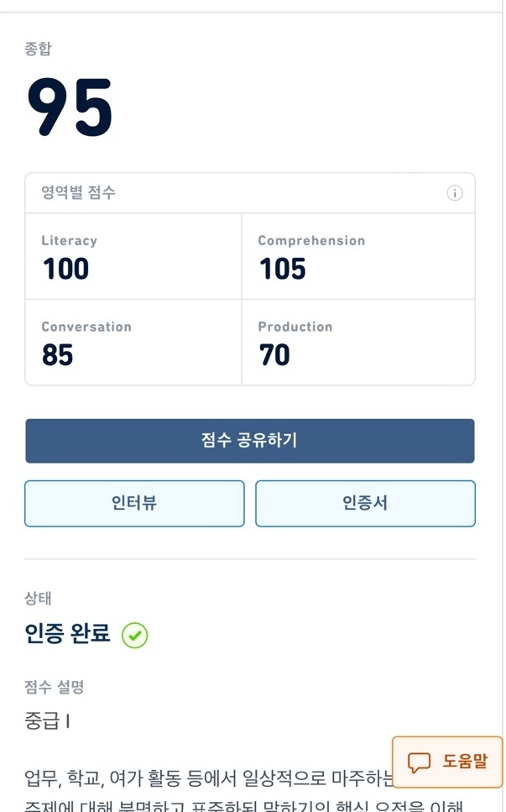The image size is (506, 812).
Task: Open the 도움말 help text label
Action: point(465,762)
